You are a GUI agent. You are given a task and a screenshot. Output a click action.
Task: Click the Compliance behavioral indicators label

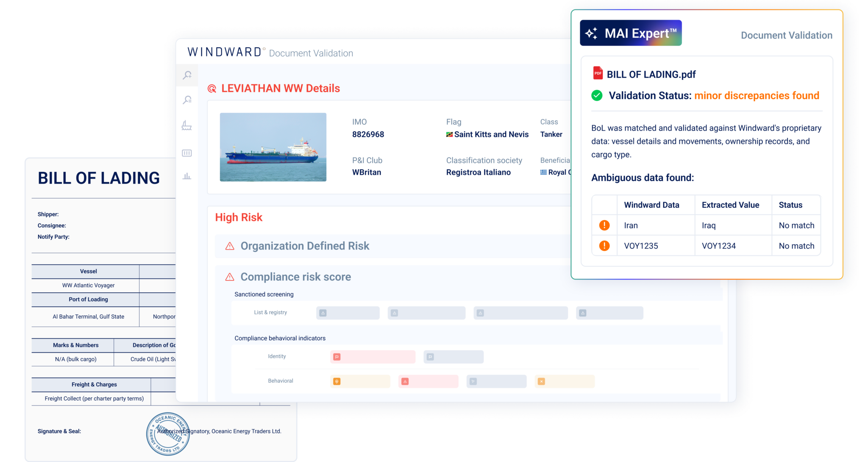coord(280,338)
